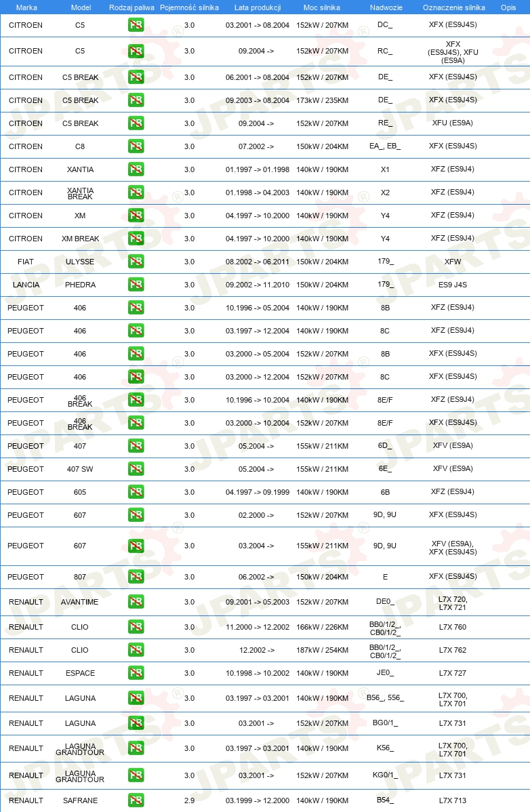Click the '187kW / 254KM' power cell
Viewport: 530px width, 812px height.
[322, 650]
